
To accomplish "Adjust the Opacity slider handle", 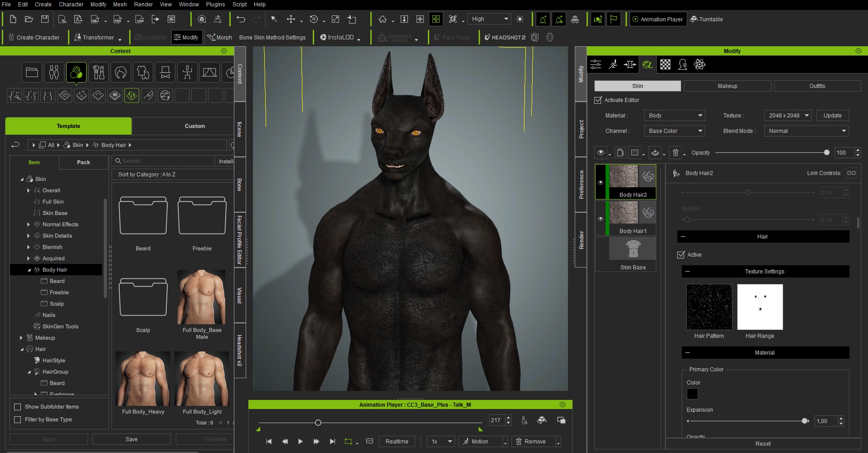I will click(x=826, y=153).
